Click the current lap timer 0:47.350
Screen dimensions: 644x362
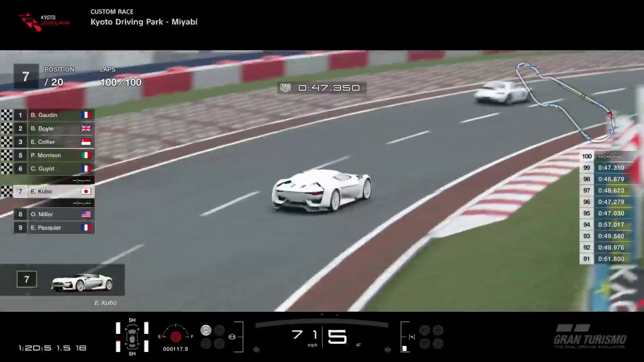tap(329, 88)
